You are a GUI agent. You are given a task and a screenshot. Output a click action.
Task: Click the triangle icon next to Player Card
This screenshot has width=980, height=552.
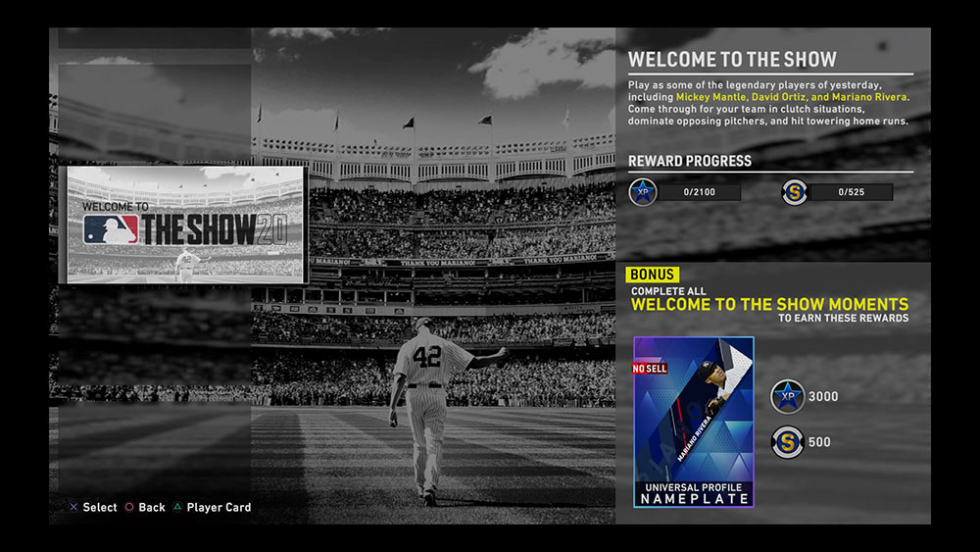pyautogui.click(x=177, y=508)
